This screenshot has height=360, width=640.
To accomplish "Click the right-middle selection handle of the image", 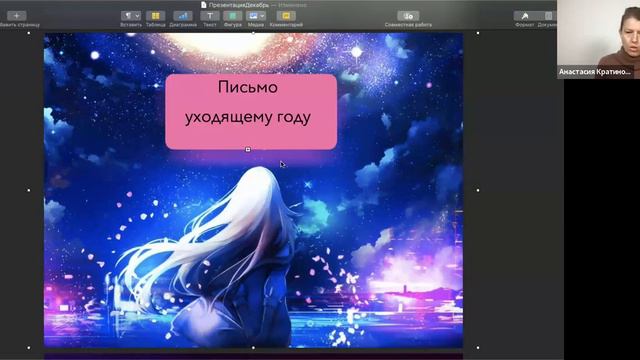I will (x=478, y=190).
